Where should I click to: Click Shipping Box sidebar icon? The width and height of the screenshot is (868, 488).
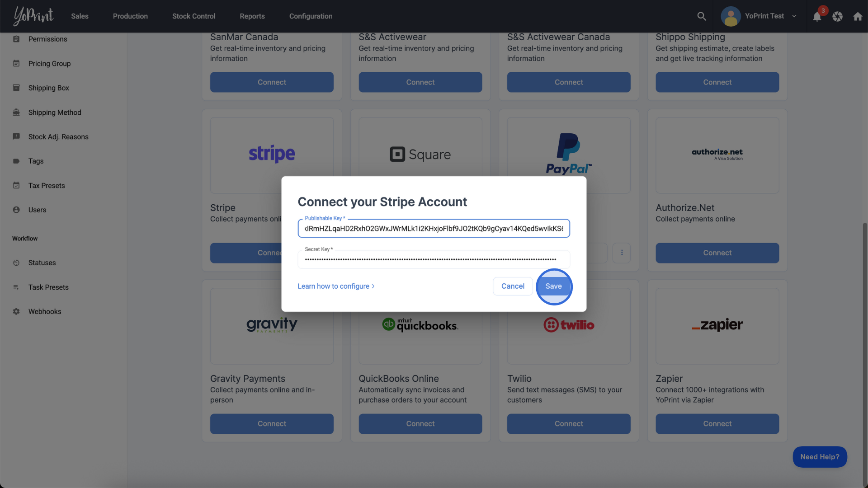[16, 88]
